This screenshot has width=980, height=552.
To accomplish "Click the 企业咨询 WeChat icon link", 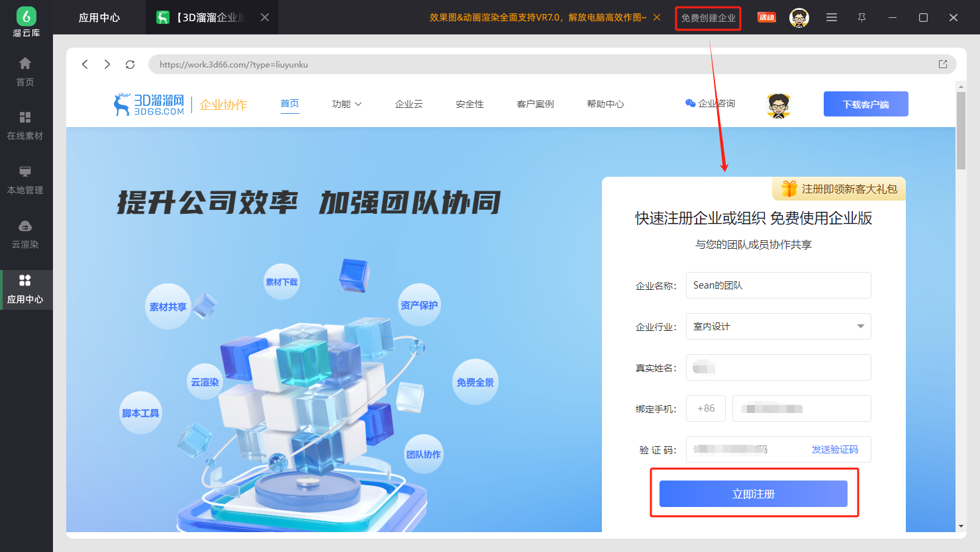I will [710, 103].
